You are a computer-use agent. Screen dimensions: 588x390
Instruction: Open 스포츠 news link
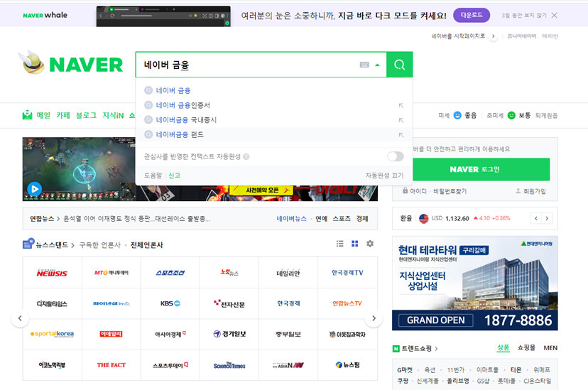pyautogui.click(x=342, y=219)
